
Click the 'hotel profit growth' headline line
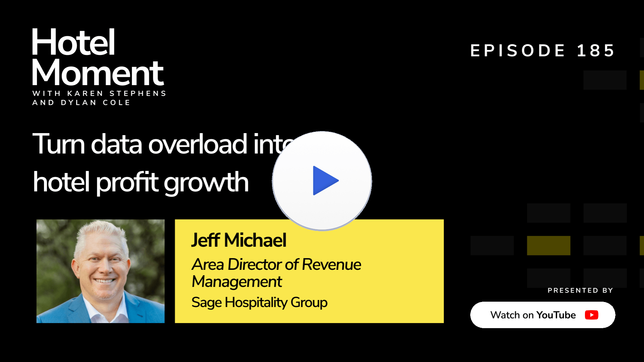[x=141, y=182]
